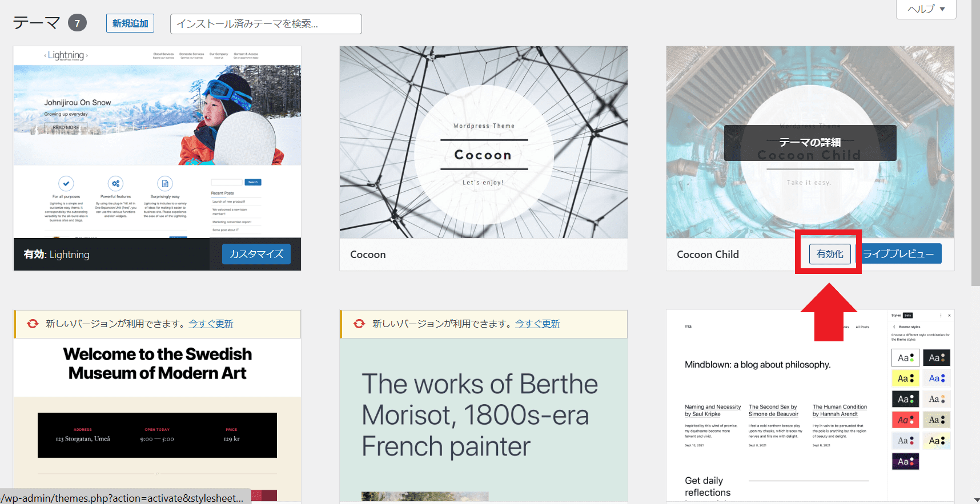Click the Lightning logo in theme preview

click(66, 55)
